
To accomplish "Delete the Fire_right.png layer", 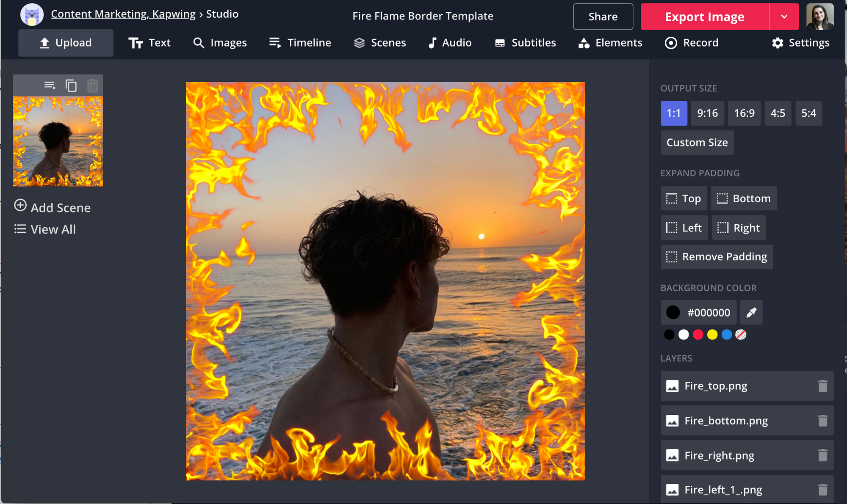I will pyautogui.click(x=822, y=455).
